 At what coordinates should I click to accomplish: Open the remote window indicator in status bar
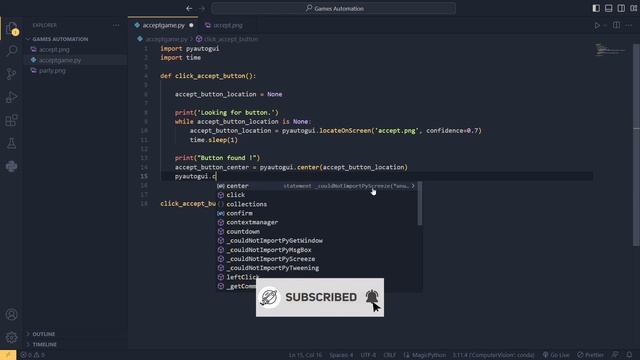8,355
